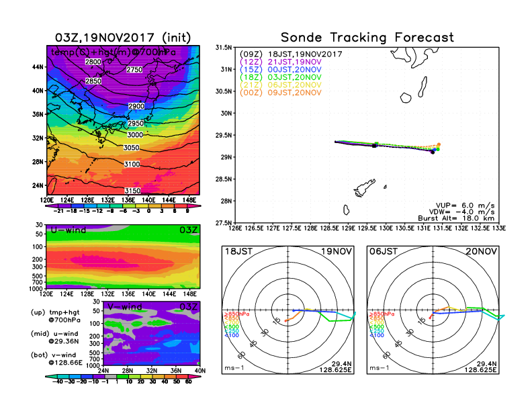Select the black "(09Z) 18JST,19NOV2017" legend entry
The image size is (532, 411).
291,54
